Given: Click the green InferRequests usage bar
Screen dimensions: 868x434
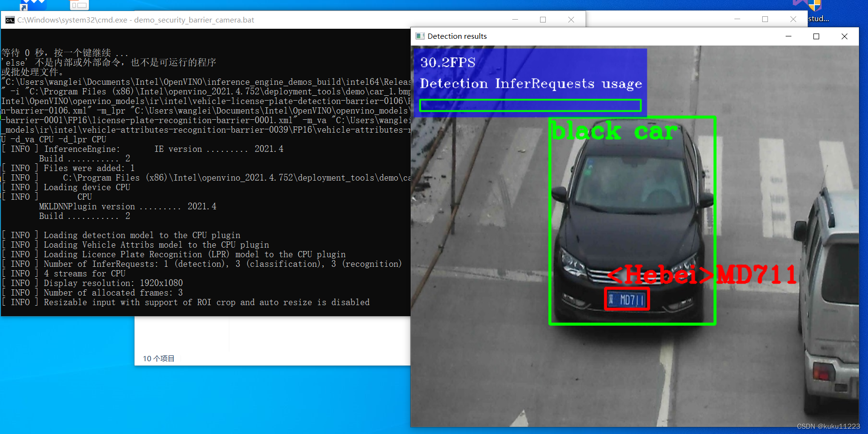Looking at the screenshot, I should click(530, 105).
